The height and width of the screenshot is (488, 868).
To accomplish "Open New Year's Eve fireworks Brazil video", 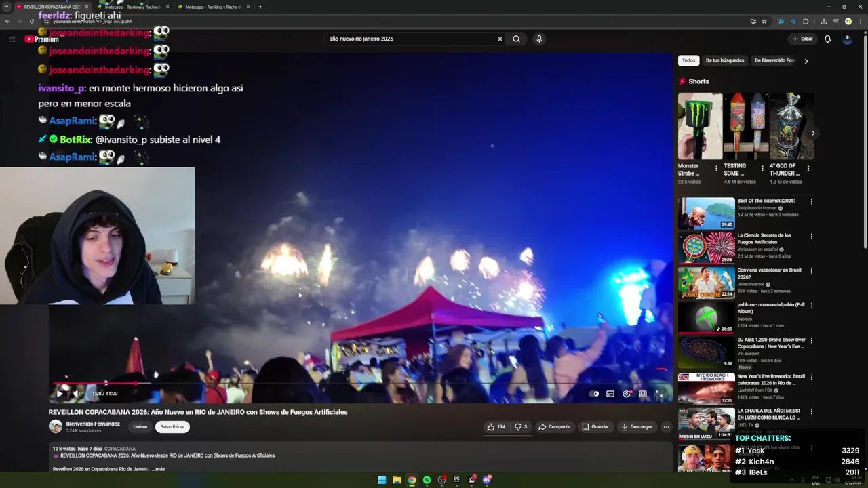I will [x=706, y=388].
